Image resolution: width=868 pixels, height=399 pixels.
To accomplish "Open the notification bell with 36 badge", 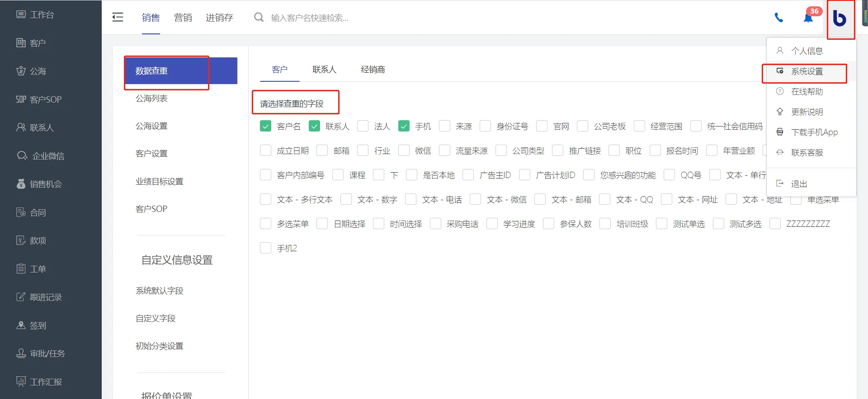I will (x=809, y=17).
